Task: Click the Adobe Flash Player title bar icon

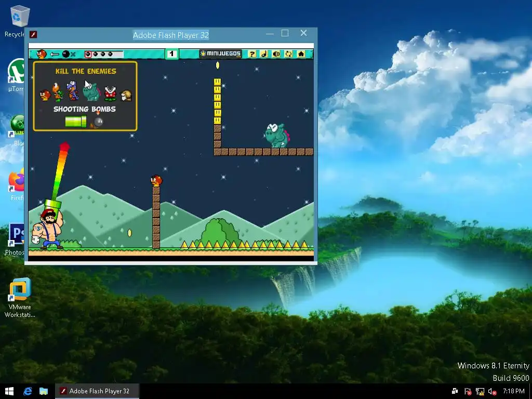Action: tap(33, 34)
